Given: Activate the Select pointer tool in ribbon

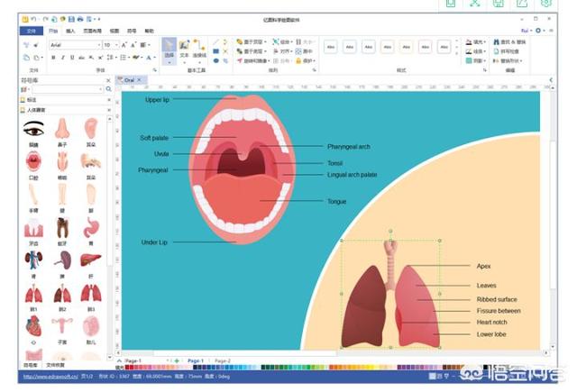Looking at the screenshot, I should point(169,48).
